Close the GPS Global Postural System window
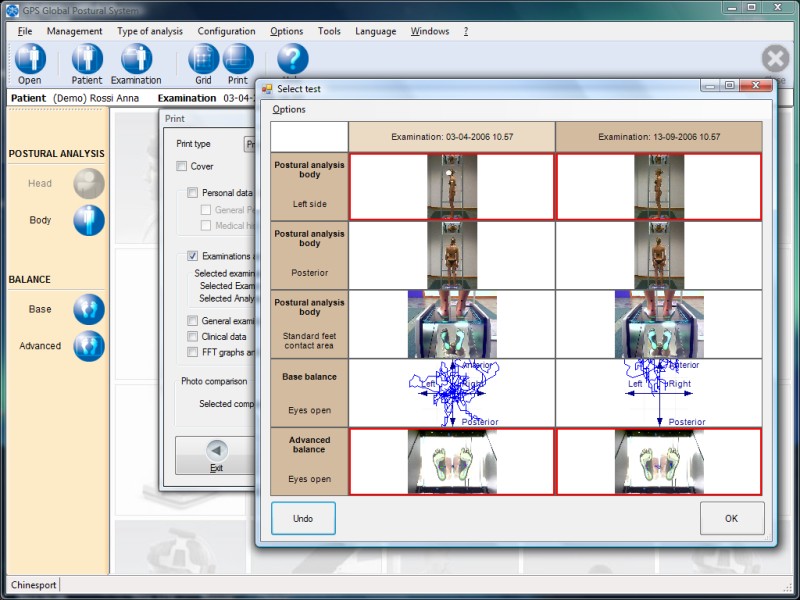Viewport: 800px width, 600px height. (779, 8)
